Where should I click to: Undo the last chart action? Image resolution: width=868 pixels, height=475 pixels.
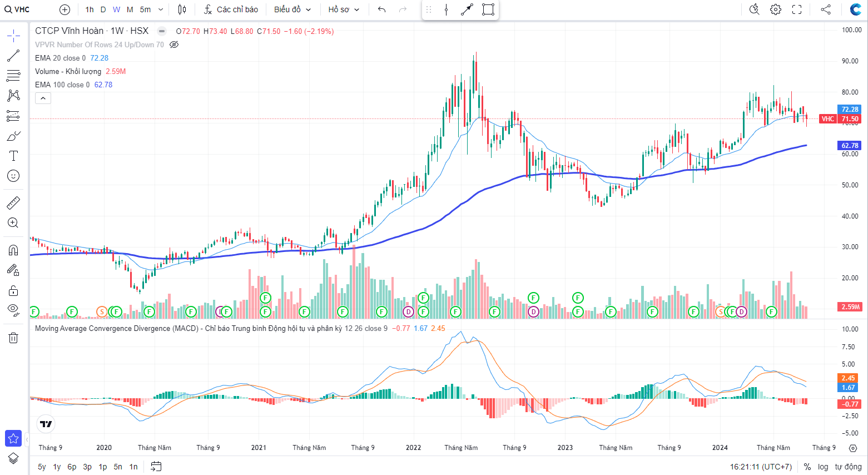click(x=381, y=9)
